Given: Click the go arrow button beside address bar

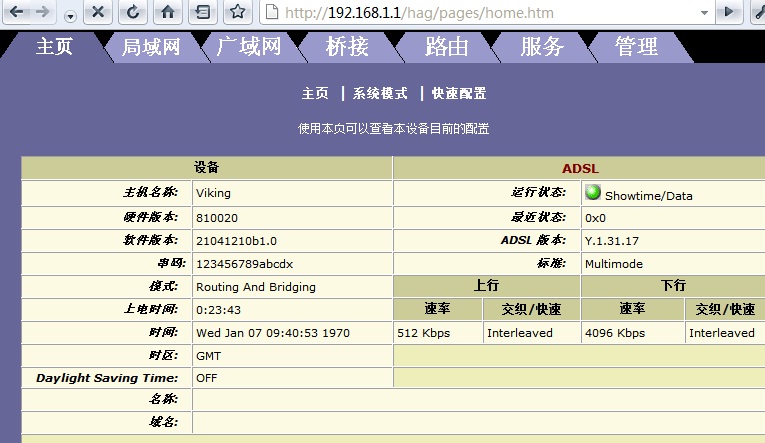Looking at the screenshot, I should (x=731, y=12).
